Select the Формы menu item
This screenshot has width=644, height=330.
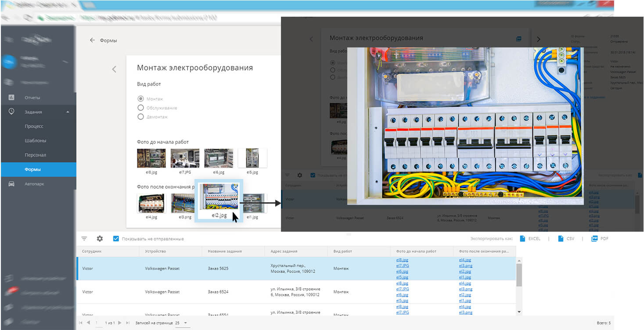pyautogui.click(x=38, y=169)
